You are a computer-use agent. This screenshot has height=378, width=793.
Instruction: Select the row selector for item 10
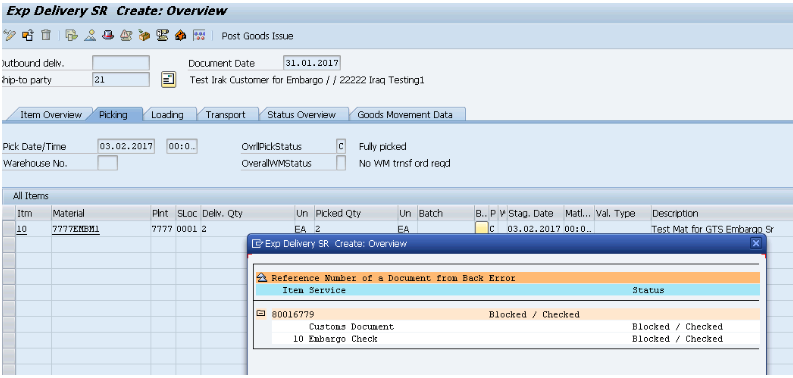9,229
